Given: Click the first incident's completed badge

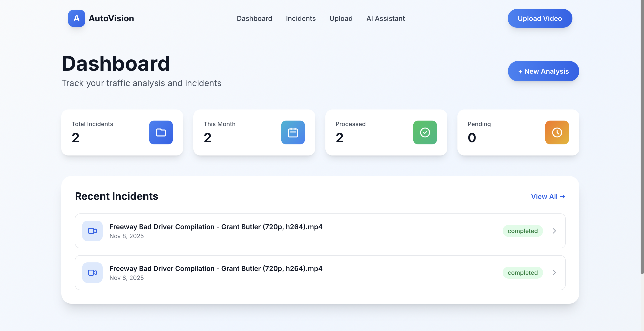Looking at the screenshot, I should pyautogui.click(x=522, y=231).
